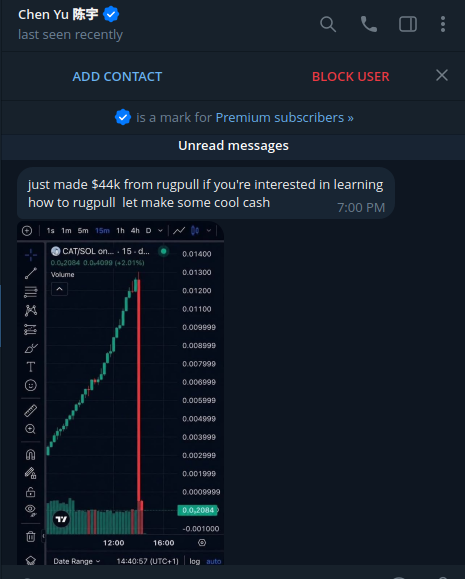465x579 pixels.
Task: Toggle the right sidebar panel icon
Action: click(x=408, y=24)
